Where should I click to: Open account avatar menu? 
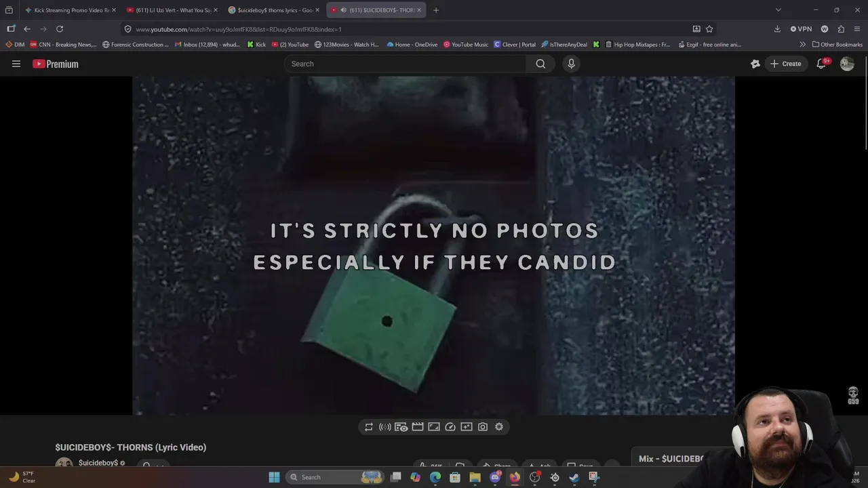(847, 64)
